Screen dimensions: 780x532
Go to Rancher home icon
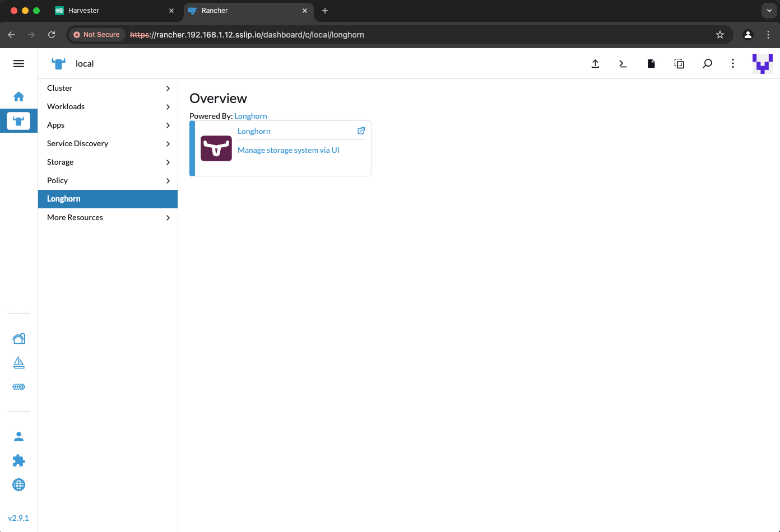(18, 96)
